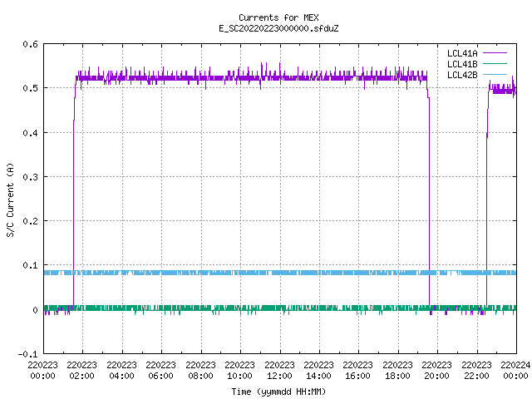Click the 220223 14:00 x-axis tick label
532x399 pixels.
[x=319, y=371]
